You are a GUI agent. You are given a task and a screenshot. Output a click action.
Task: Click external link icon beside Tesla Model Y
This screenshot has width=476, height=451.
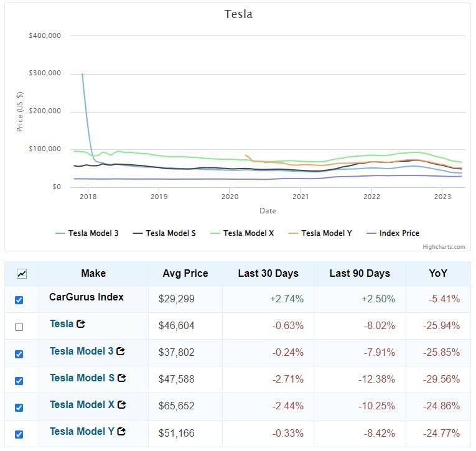coord(122,432)
